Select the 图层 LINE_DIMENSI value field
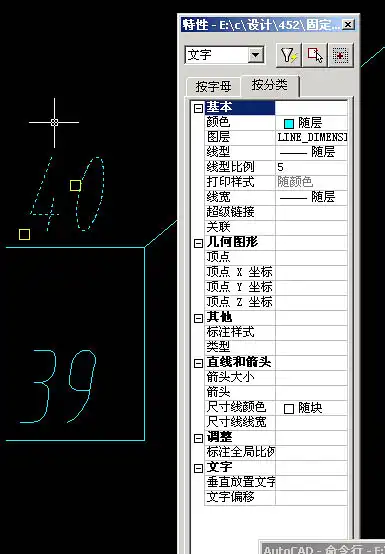 tap(312, 137)
